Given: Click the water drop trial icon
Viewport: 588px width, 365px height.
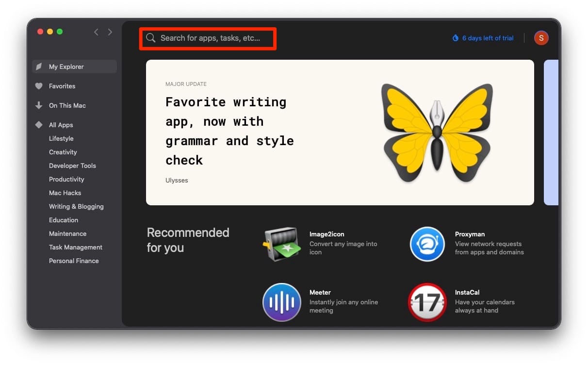Looking at the screenshot, I should (x=456, y=38).
